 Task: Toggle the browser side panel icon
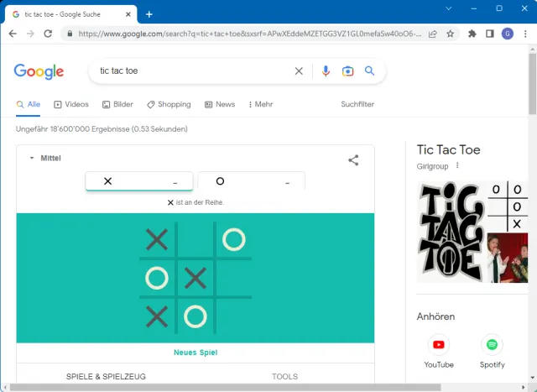pyautogui.click(x=490, y=34)
